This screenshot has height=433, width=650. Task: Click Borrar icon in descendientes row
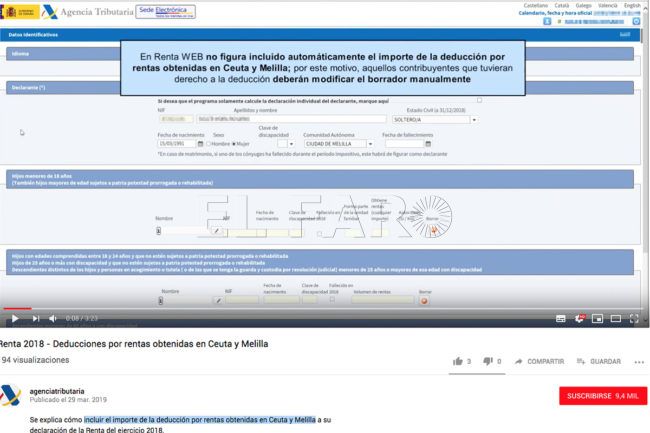(x=424, y=301)
